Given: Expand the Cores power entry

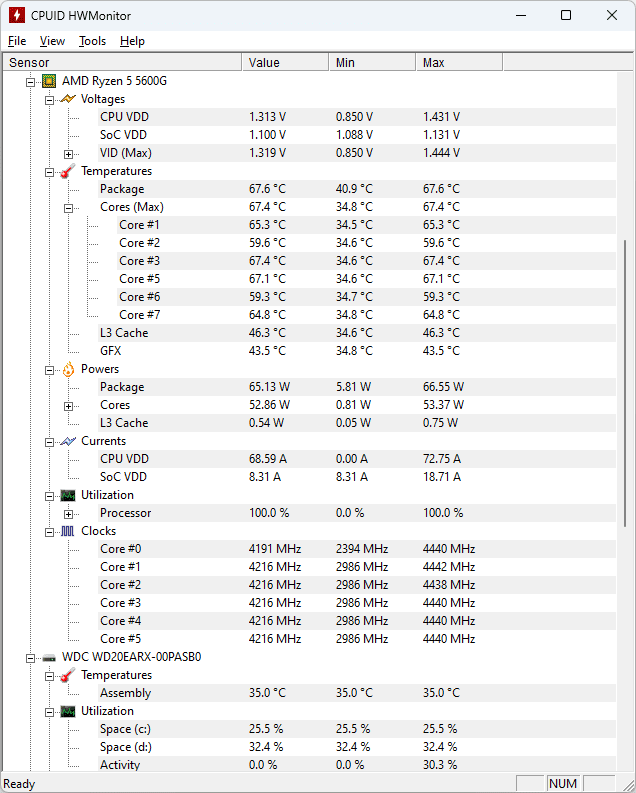Looking at the screenshot, I should [69, 405].
